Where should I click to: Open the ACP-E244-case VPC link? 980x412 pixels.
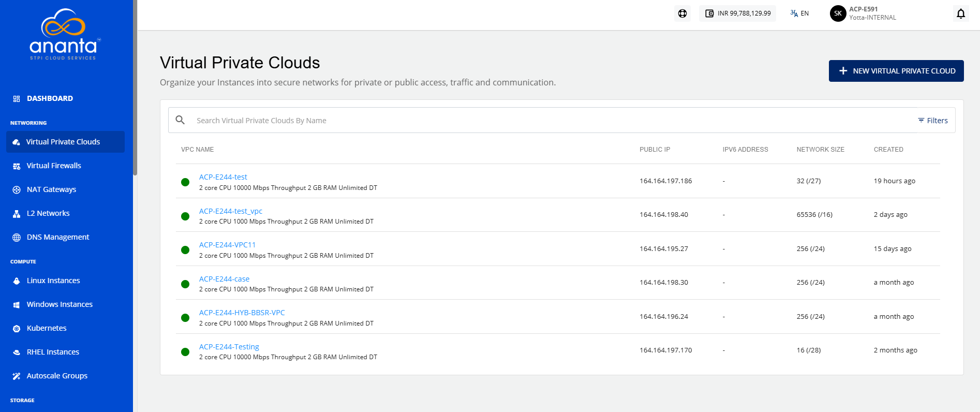224,279
